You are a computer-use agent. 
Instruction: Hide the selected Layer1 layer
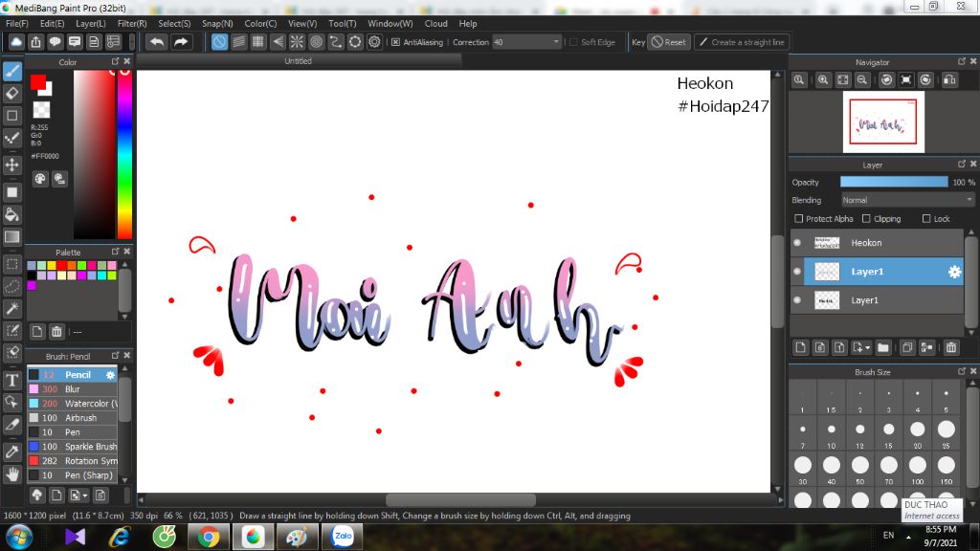coord(797,272)
